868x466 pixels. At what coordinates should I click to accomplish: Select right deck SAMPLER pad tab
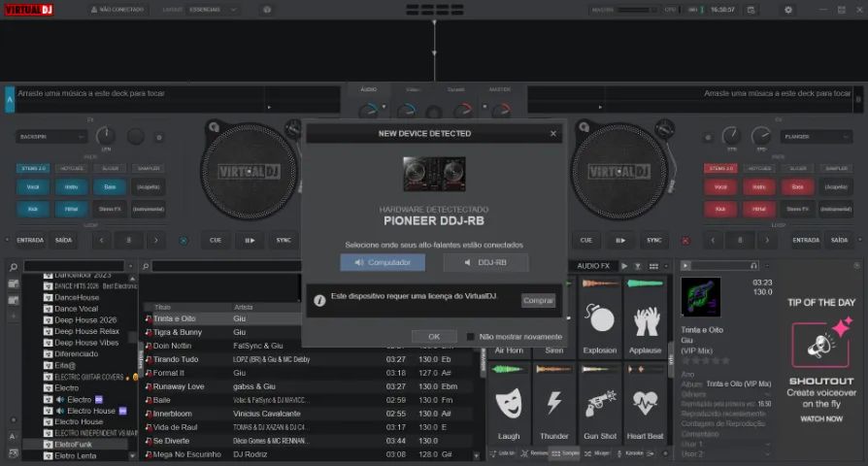837,168
